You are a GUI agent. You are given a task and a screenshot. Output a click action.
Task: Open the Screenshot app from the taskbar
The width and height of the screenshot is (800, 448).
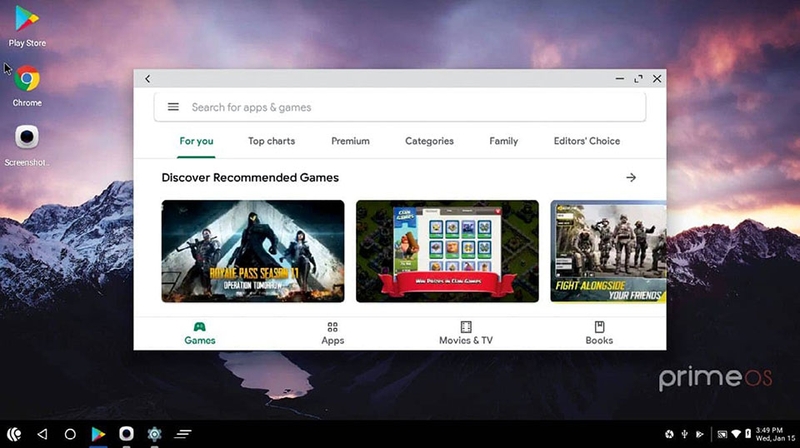[x=126, y=434]
